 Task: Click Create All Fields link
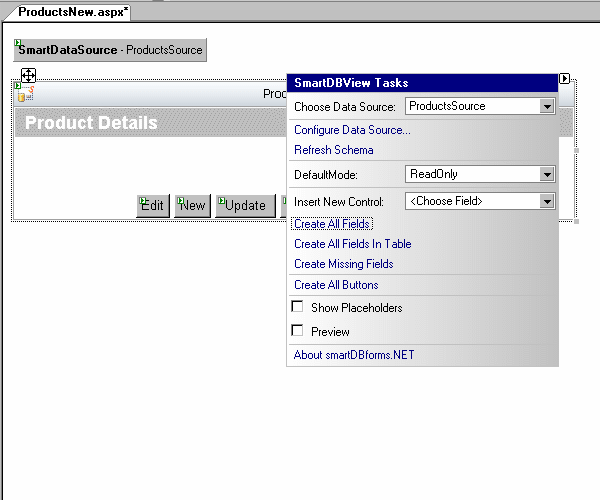332,224
